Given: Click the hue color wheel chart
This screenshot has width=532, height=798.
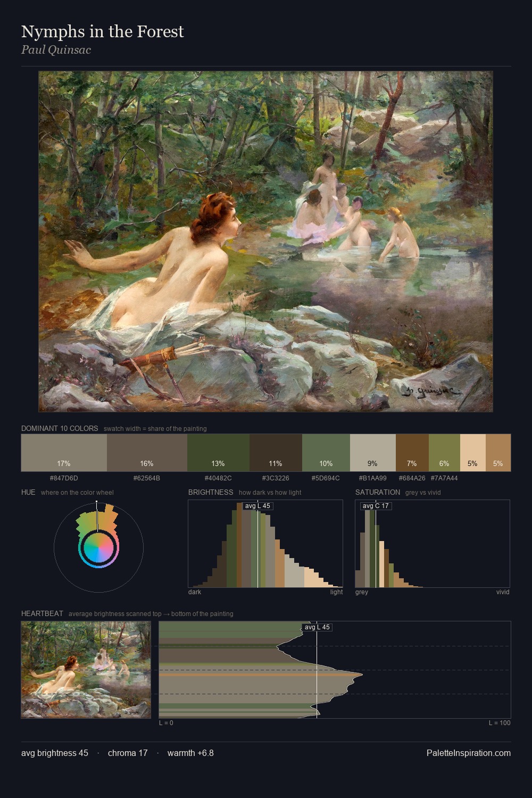Looking at the screenshot, I should coord(98,546).
